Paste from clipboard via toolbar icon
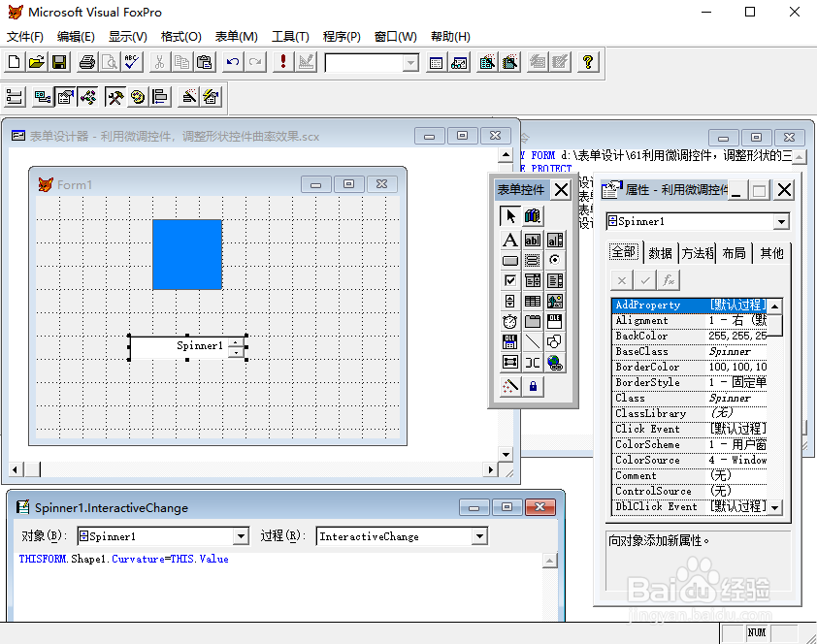The width and height of the screenshot is (817, 644). 204,62
